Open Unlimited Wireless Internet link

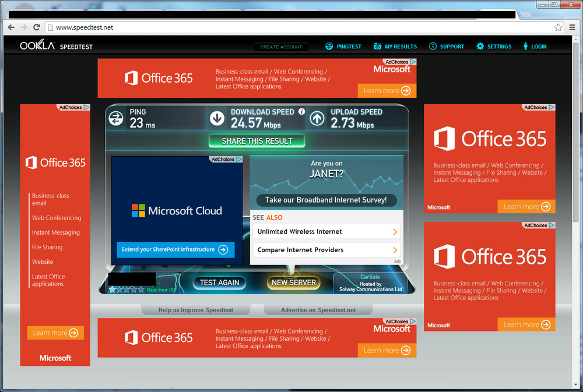[326, 231]
